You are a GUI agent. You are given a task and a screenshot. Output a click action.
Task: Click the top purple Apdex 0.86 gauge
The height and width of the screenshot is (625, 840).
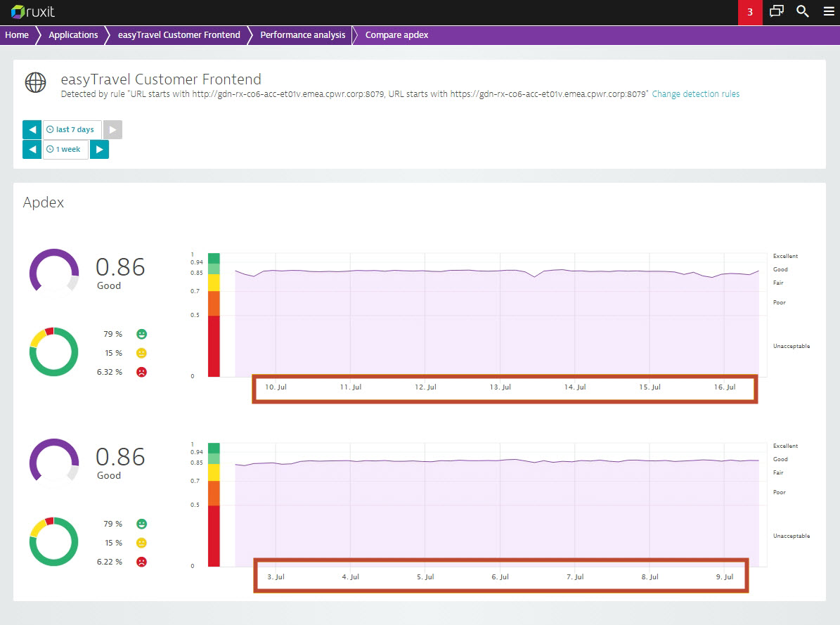click(x=54, y=270)
